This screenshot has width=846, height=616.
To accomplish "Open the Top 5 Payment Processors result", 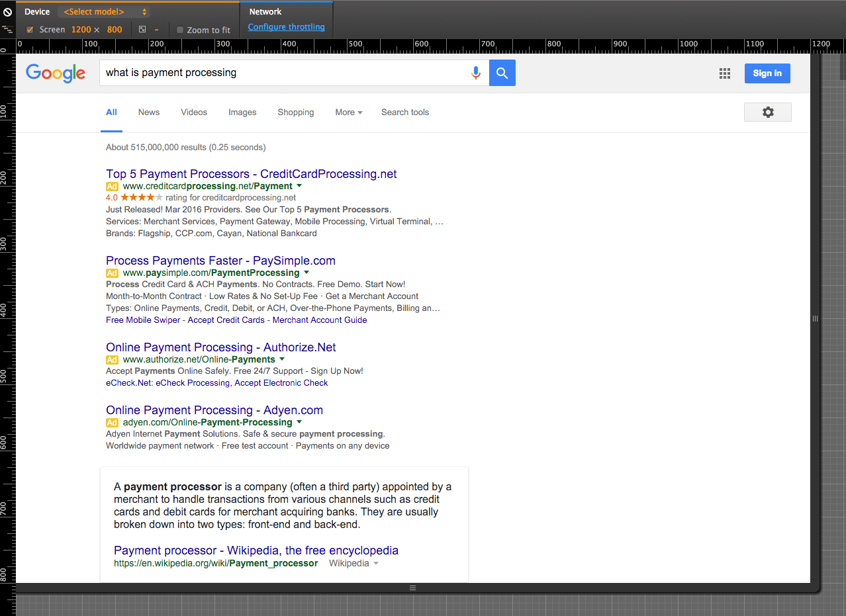I will click(x=252, y=174).
